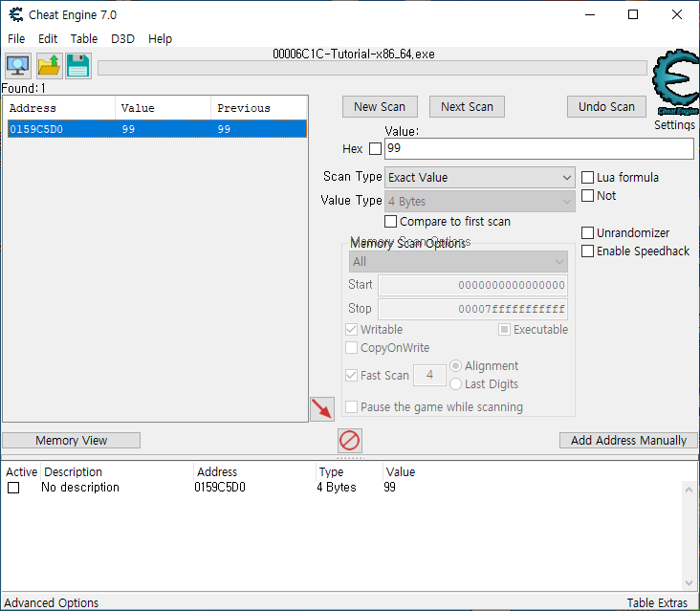Viewport: 700px width, 611px height.
Task: Open the Edit menu
Action: pos(48,39)
